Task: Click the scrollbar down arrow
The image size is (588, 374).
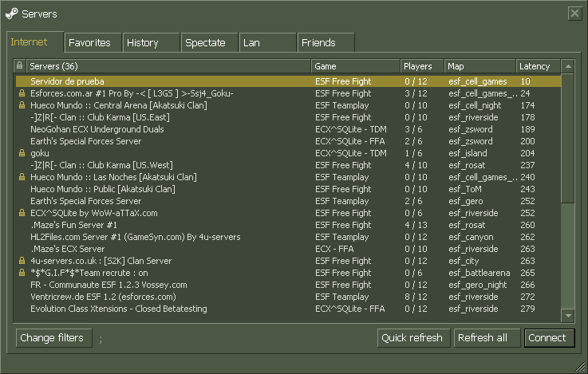Action: [x=568, y=316]
